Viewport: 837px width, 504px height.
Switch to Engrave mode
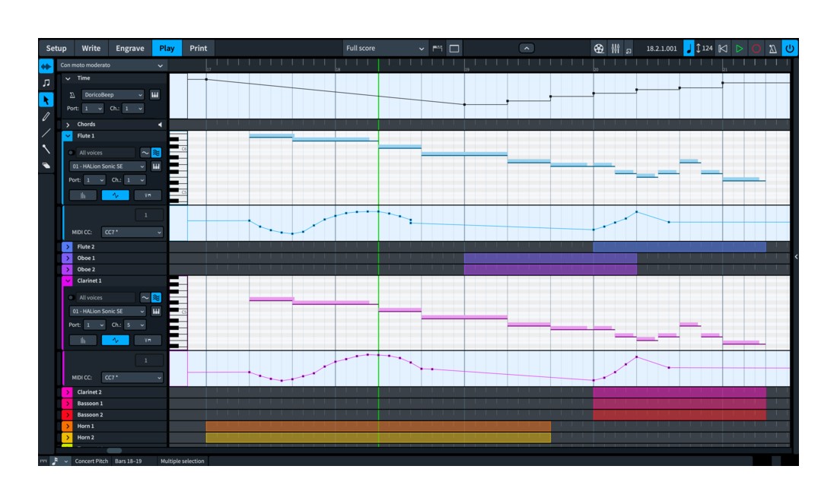[129, 48]
